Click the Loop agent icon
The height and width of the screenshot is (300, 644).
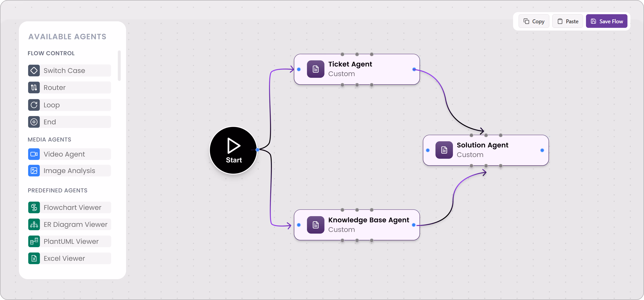click(x=34, y=105)
